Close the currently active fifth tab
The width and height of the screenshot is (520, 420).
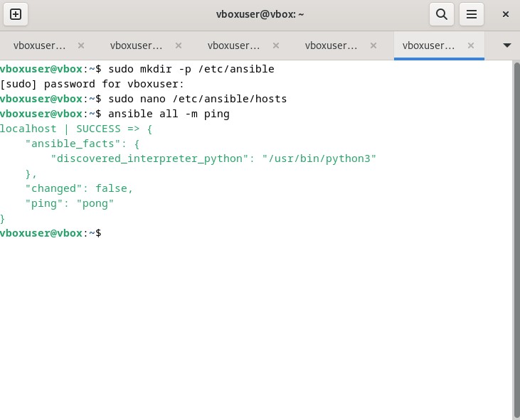(x=471, y=45)
